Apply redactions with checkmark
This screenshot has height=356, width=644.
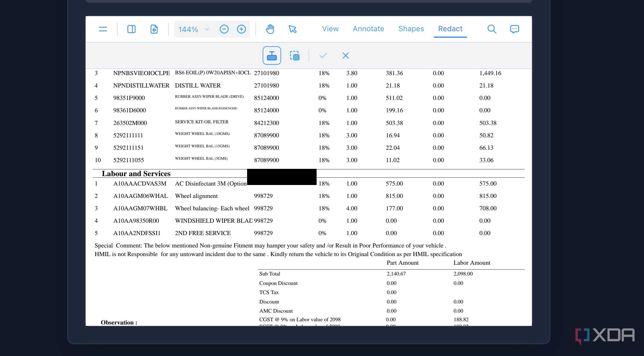[323, 55]
